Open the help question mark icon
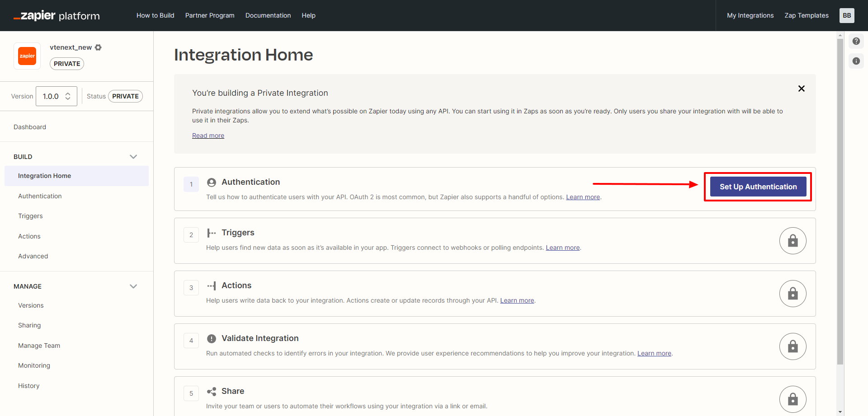Viewport: 868px width, 416px height. [x=856, y=41]
